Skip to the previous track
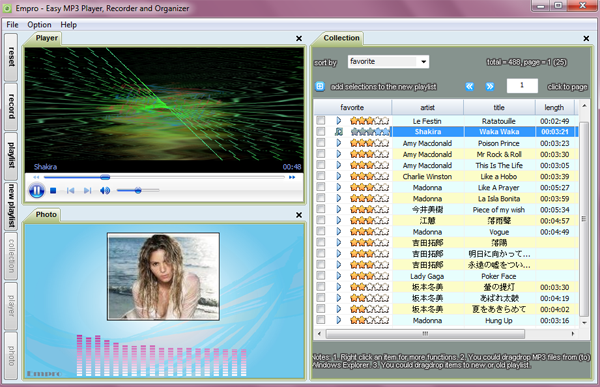 tap(70, 190)
